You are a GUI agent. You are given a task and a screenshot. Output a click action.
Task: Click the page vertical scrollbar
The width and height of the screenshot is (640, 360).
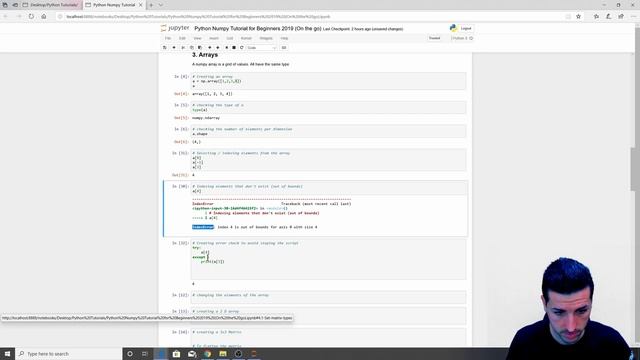[633, 169]
